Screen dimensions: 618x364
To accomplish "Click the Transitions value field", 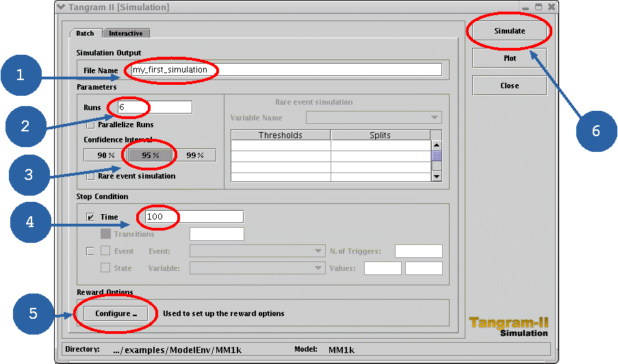I will pyautogui.click(x=217, y=234).
